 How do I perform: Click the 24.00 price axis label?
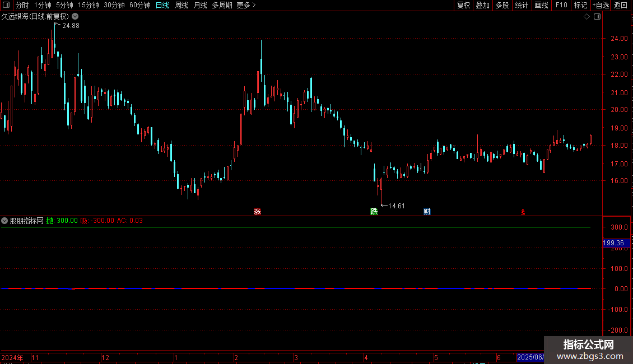coord(619,39)
